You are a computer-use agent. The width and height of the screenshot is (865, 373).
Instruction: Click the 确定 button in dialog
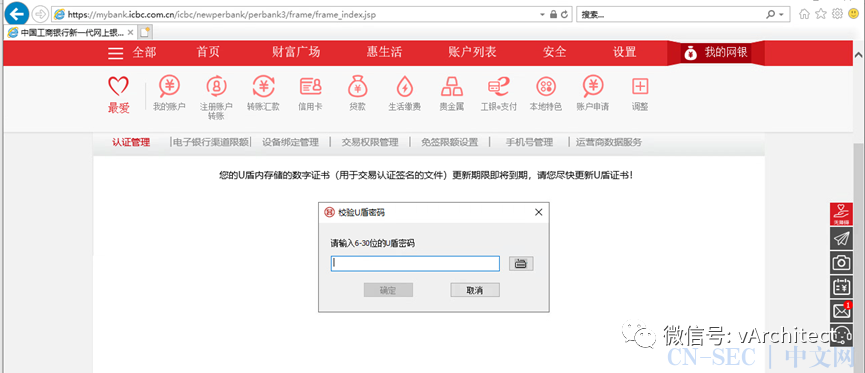388,290
